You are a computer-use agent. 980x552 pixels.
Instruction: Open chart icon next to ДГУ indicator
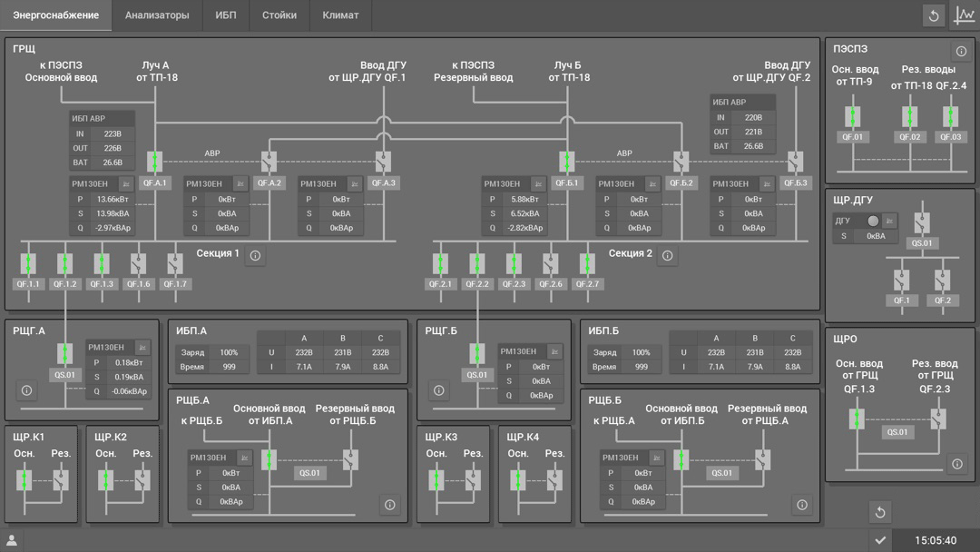(x=890, y=221)
